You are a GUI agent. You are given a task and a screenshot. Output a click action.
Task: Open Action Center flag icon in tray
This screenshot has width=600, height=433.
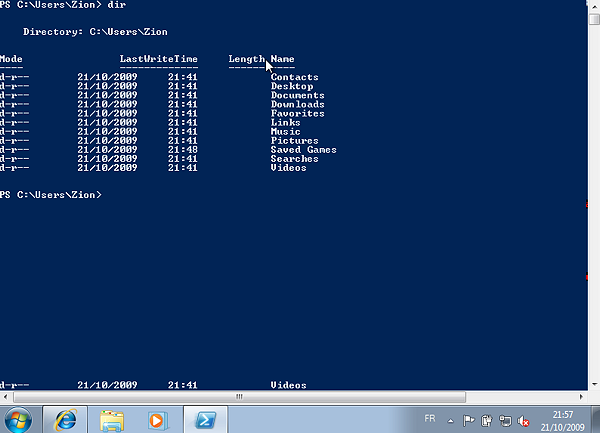tap(469, 421)
